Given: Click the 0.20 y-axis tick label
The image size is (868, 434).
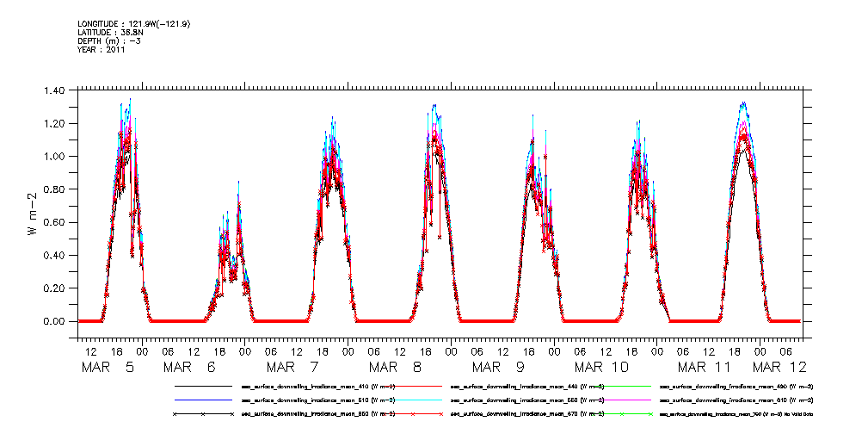Looking at the screenshot, I should tap(55, 288).
